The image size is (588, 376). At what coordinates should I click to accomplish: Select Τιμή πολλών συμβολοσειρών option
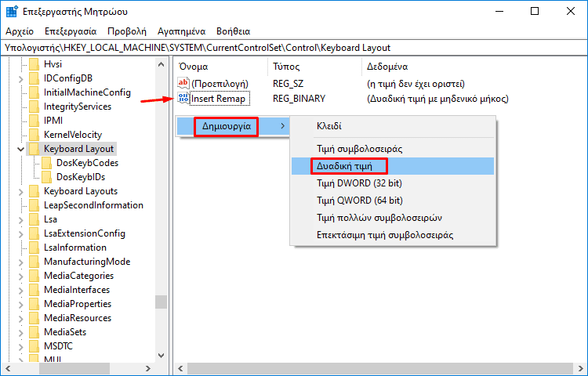coord(393,218)
